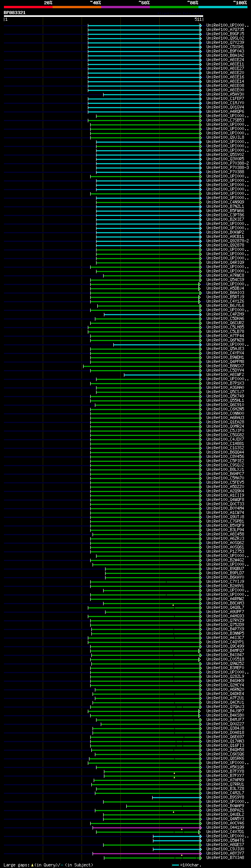Click the purple bar for UniRef100_A8Y3Y7
The height and width of the screenshot is (868, 251).
point(147,853)
